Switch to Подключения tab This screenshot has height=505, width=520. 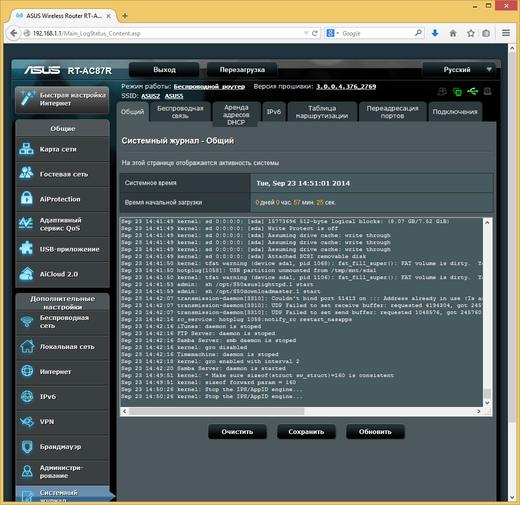(455, 112)
